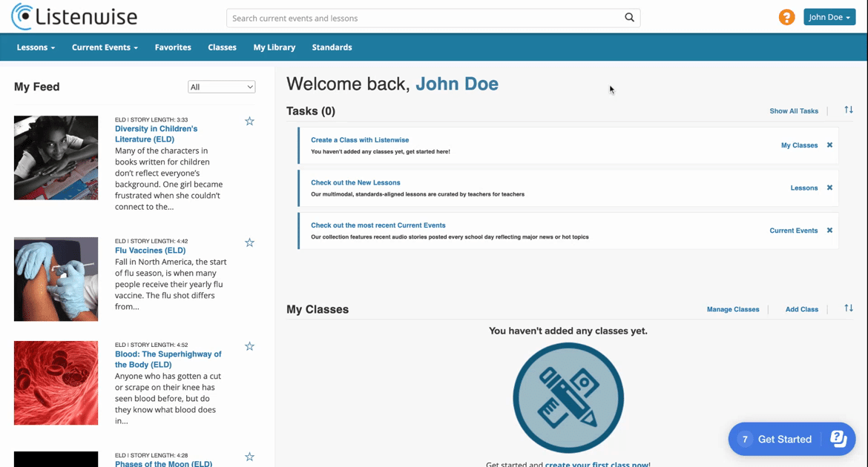Click the Tasks (0) heading
This screenshot has height=467, width=868.
pyautogui.click(x=311, y=111)
